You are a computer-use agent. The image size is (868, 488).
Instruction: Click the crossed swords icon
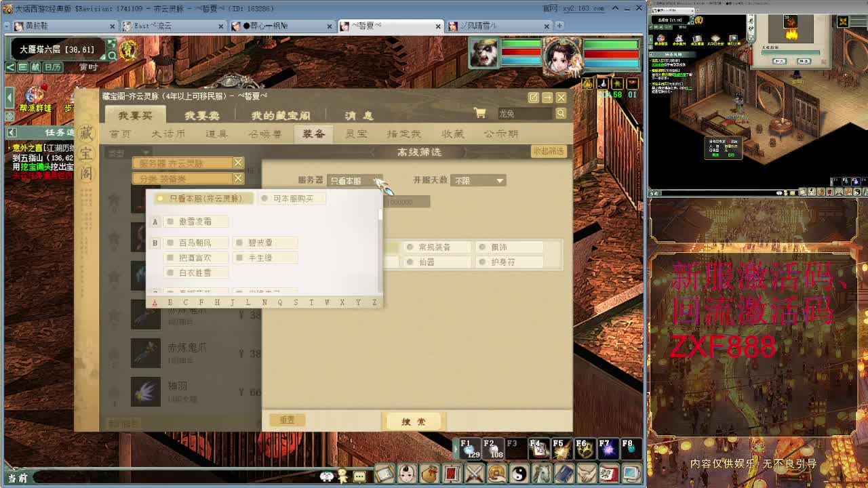tap(474, 473)
